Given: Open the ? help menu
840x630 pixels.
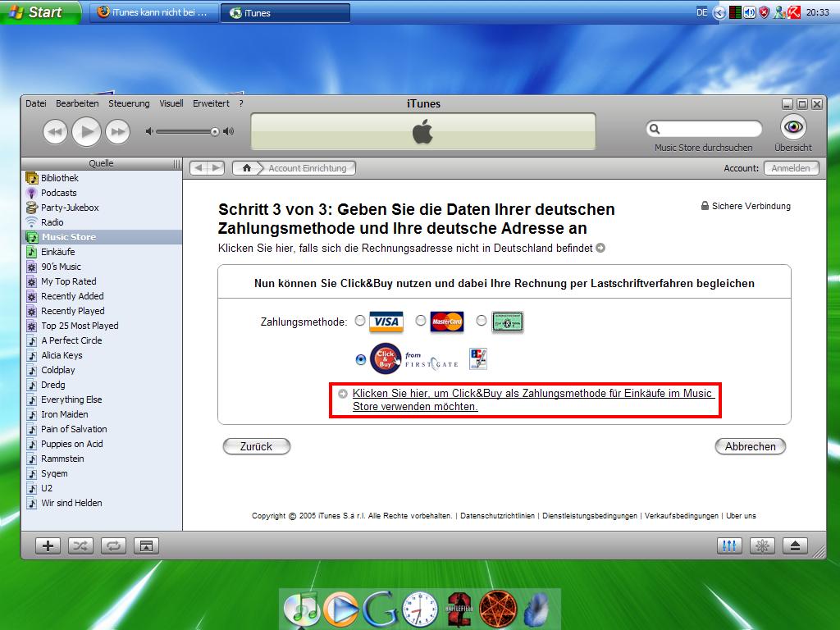Looking at the screenshot, I should point(241,103).
